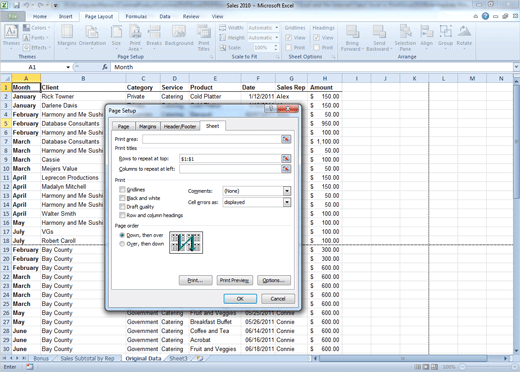Open the paper Size menu

tap(116, 36)
